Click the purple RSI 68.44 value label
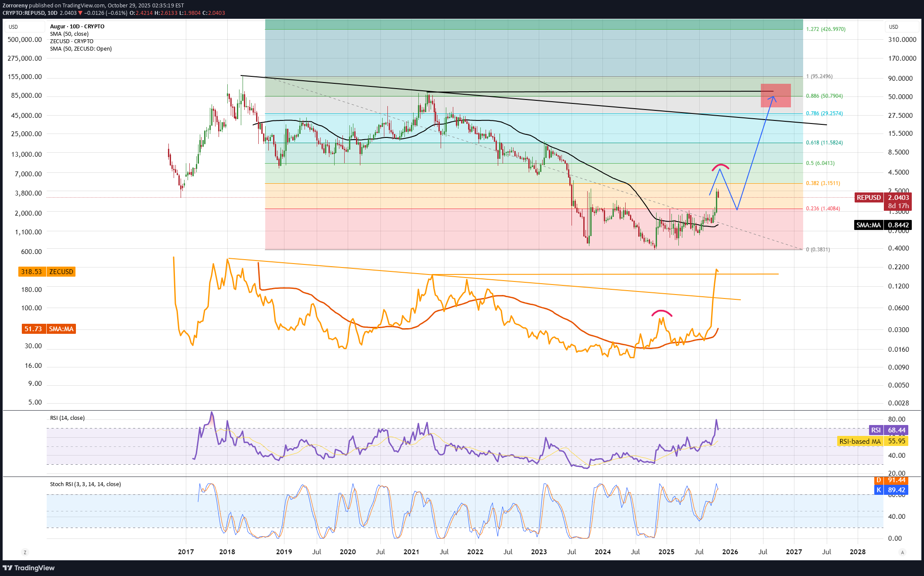 (889, 430)
